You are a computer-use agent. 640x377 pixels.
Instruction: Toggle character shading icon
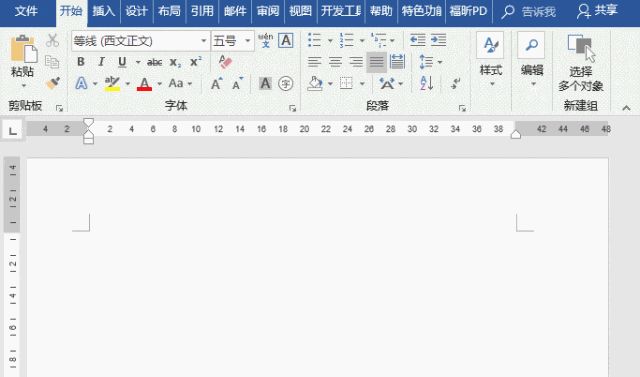click(x=265, y=84)
